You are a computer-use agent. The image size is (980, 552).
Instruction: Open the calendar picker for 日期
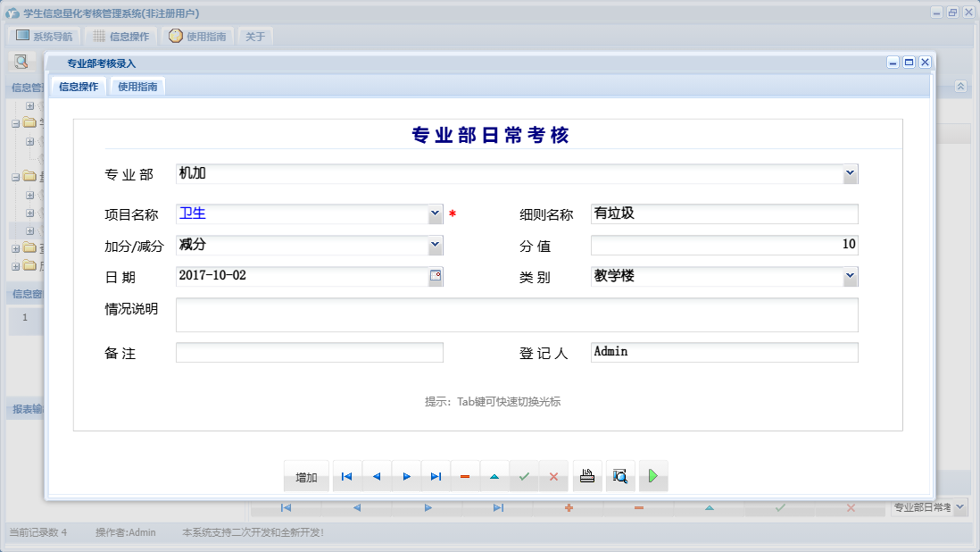coord(436,277)
